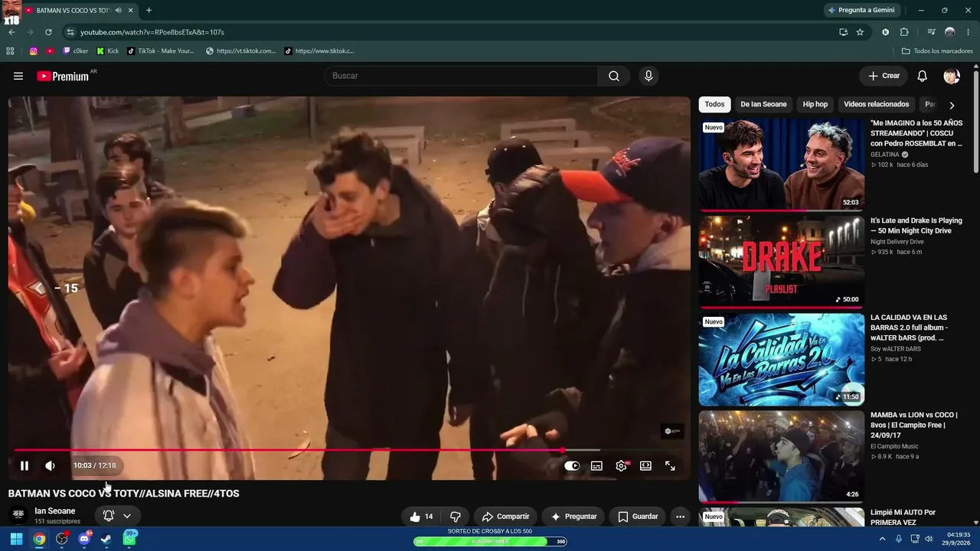Image resolution: width=980 pixels, height=551 pixels.
Task: Expand the notification bell subscription dropdown
Action: (117, 516)
